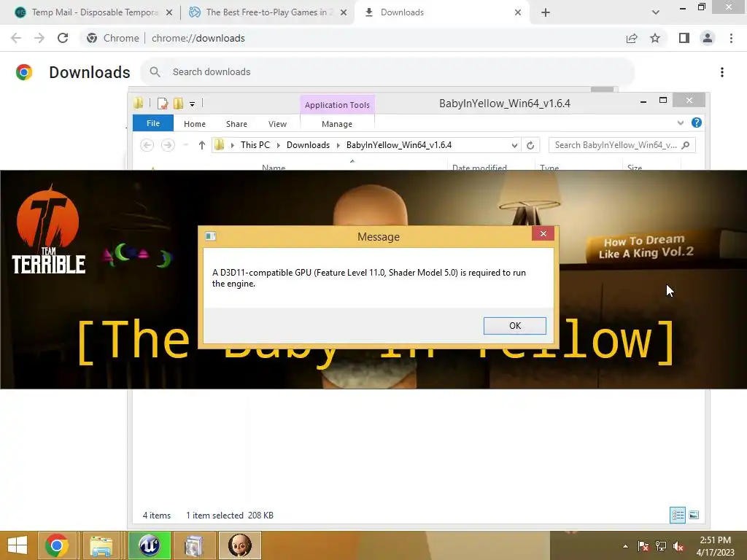Open the Baby in Yellow taskbar item

click(239, 545)
